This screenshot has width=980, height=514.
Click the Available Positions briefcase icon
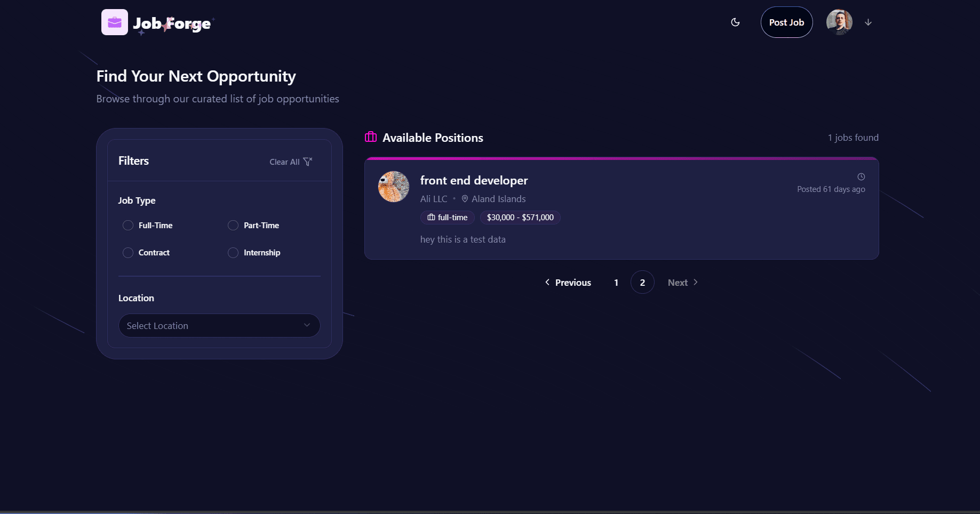pyautogui.click(x=371, y=138)
